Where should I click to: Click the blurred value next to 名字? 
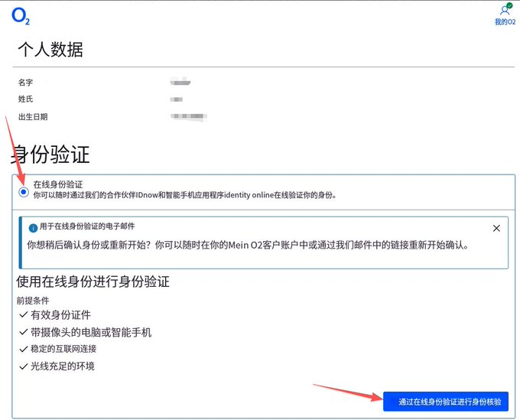click(x=180, y=82)
